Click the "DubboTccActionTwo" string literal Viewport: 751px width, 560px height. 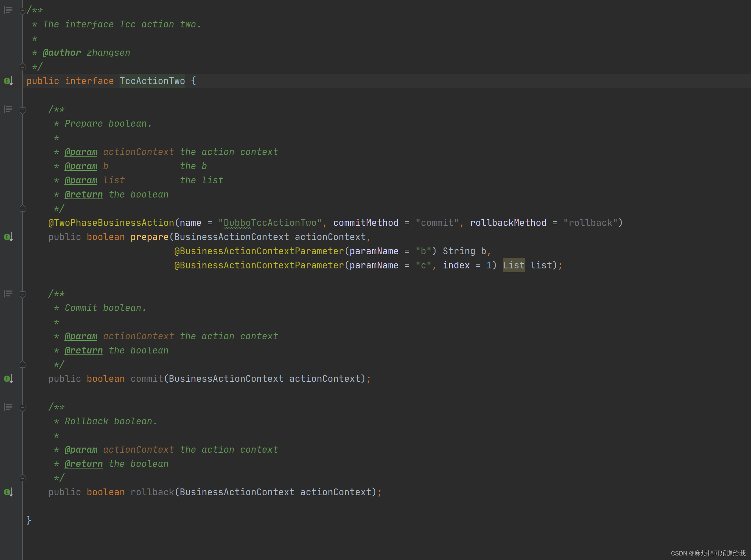270,223
